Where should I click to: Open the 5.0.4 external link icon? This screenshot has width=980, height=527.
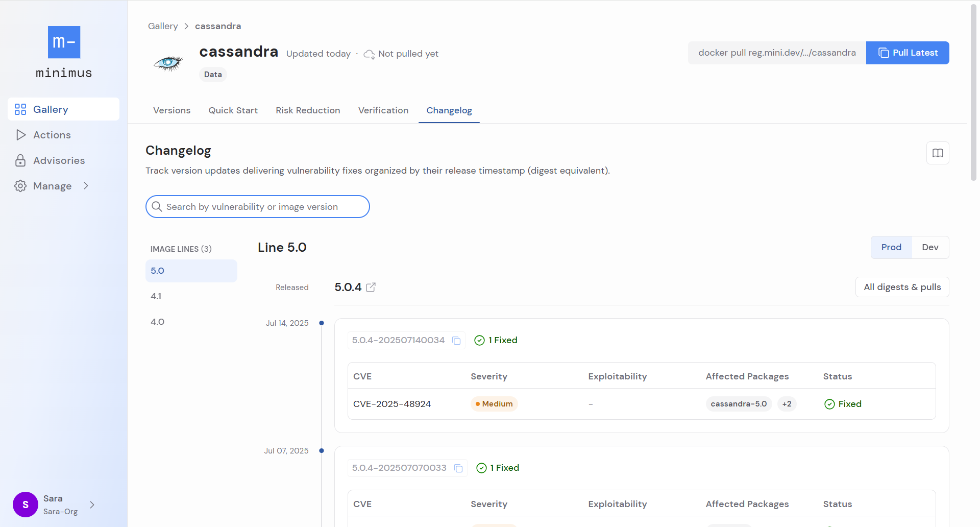(x=371, y=288)
